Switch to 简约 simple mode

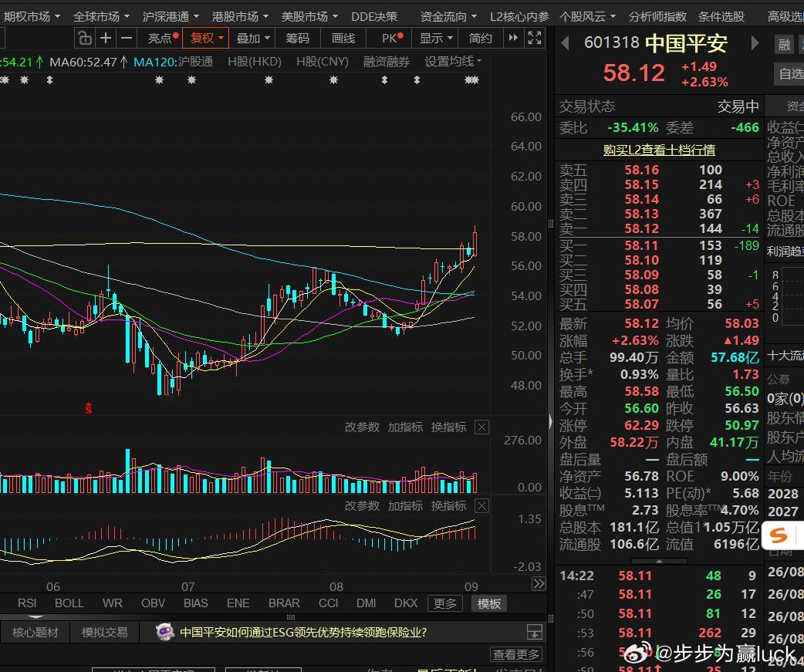click(481, 39)
